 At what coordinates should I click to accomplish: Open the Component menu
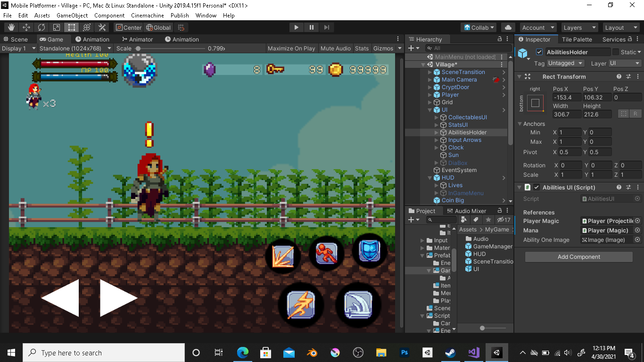click(x=109, y=15)
